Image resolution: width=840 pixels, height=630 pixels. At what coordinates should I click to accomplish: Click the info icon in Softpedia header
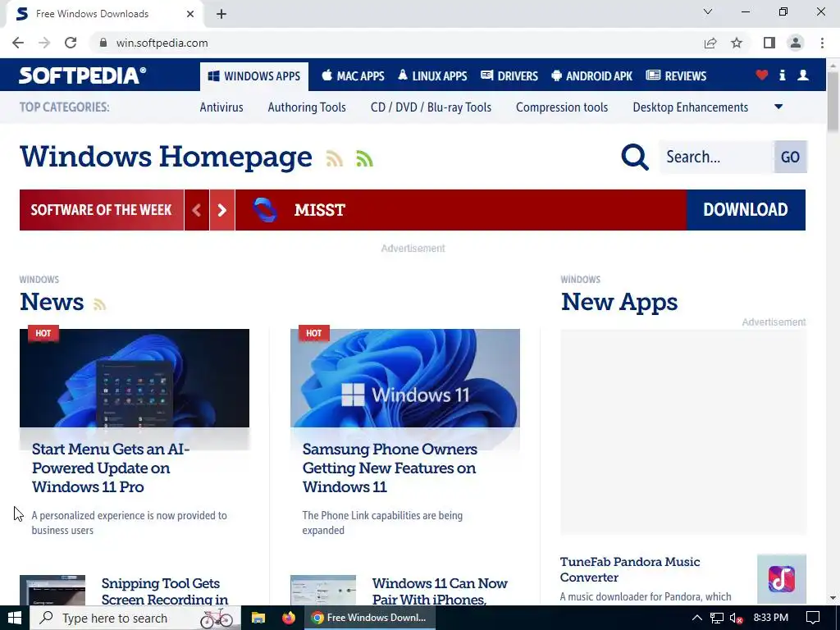pyautogui.click(x=782, y=75)
